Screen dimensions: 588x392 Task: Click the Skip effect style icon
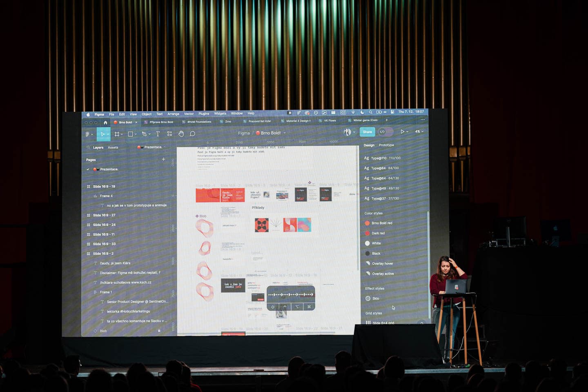pos(368,298)
